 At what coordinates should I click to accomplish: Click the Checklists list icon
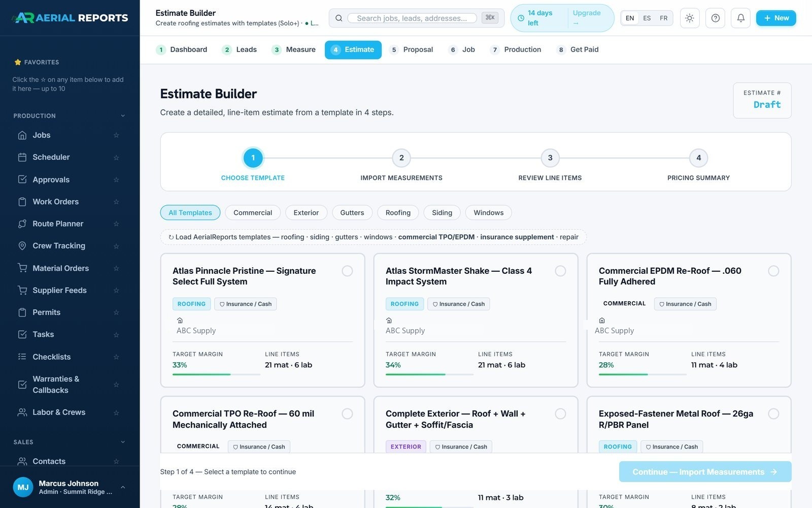click(x=22, y=357)
